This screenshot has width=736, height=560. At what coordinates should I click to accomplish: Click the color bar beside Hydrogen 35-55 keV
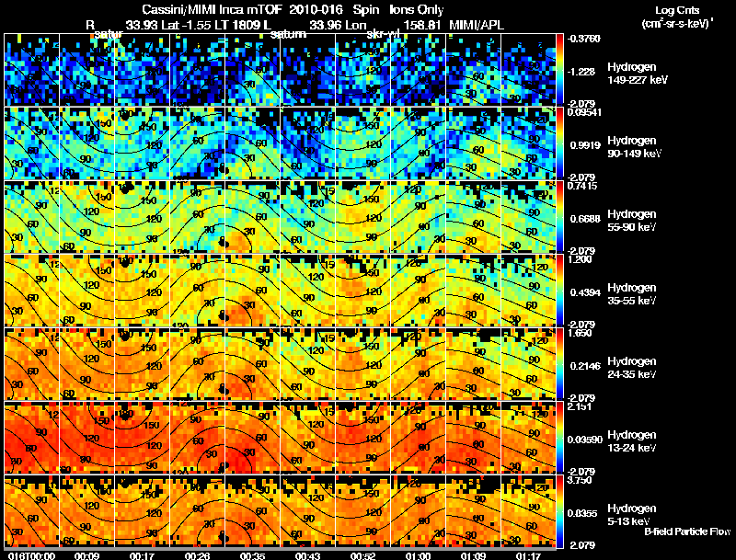coord(559,291)
